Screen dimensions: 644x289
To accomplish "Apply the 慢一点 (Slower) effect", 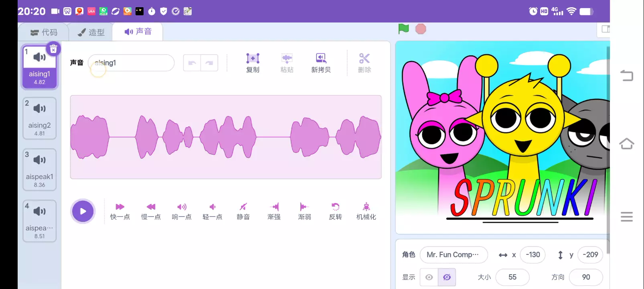I will point(151,212).
